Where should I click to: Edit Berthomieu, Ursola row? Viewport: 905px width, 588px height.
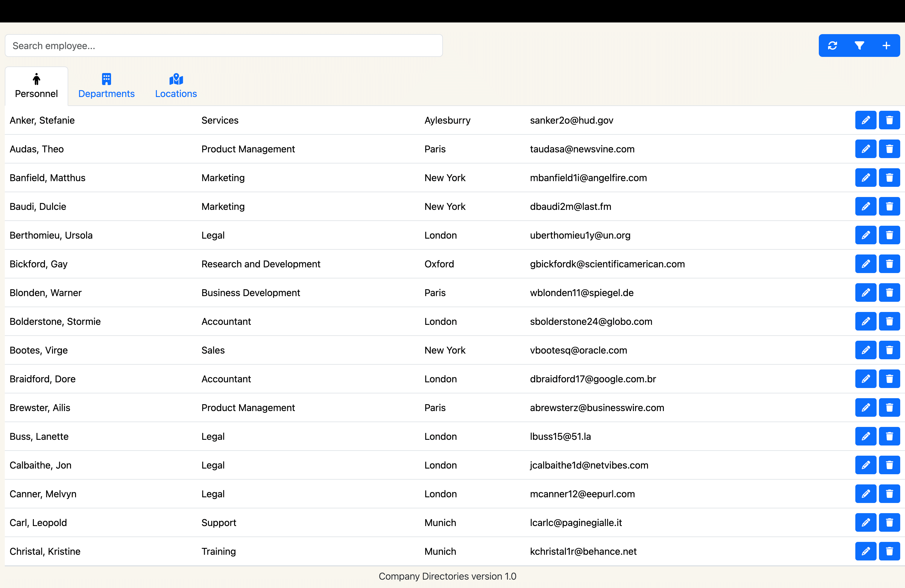point(865,235)
